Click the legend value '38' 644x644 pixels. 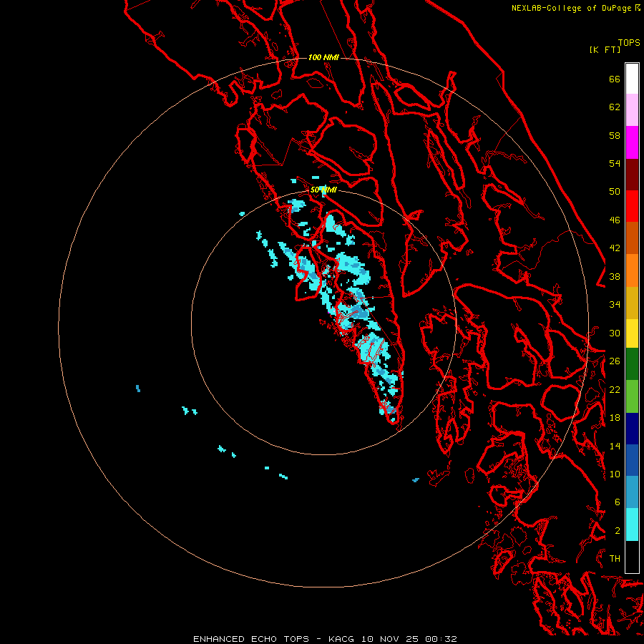click(x=615, y=276)
